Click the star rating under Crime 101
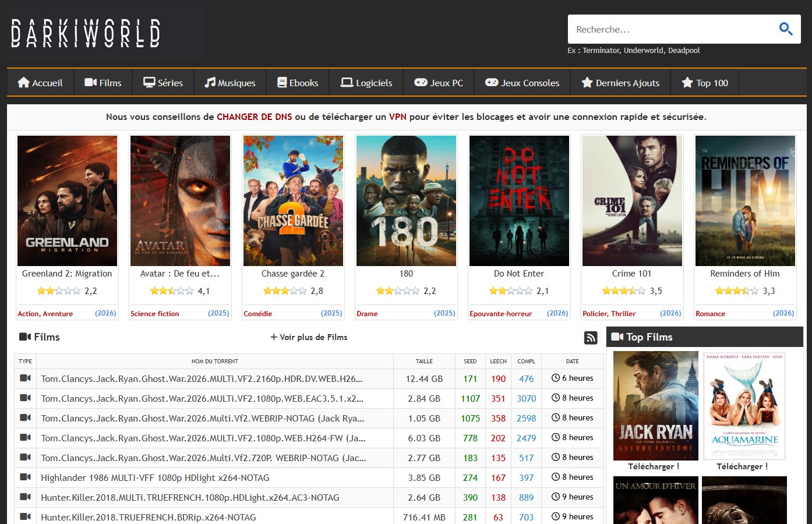The width and height of the screenshot is (812, 524). coord(623,291)
